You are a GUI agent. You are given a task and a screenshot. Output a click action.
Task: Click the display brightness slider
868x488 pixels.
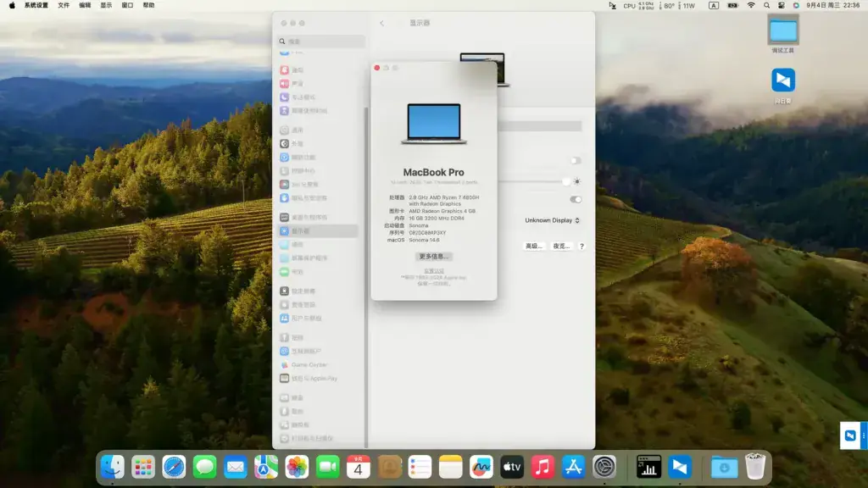[x=534, y=181]
